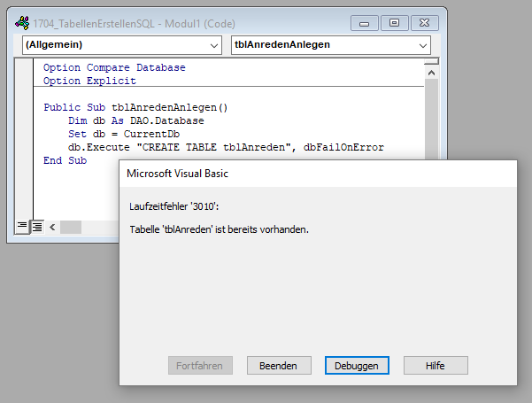532x403 pixels.
Task: Switch to Procedure View at bottom left
Action: coord(23,227)
